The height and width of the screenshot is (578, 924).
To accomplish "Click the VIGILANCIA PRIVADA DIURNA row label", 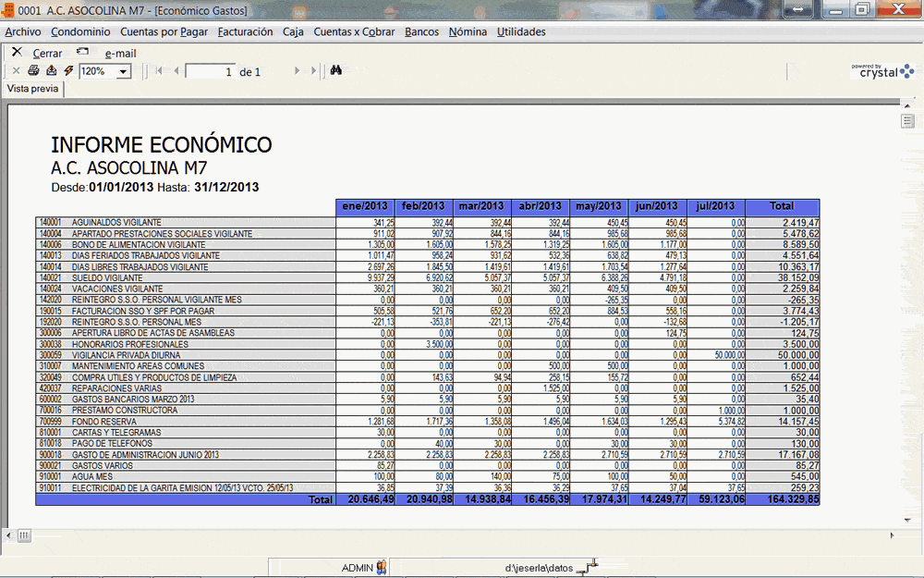I will [x=126, y=355].
